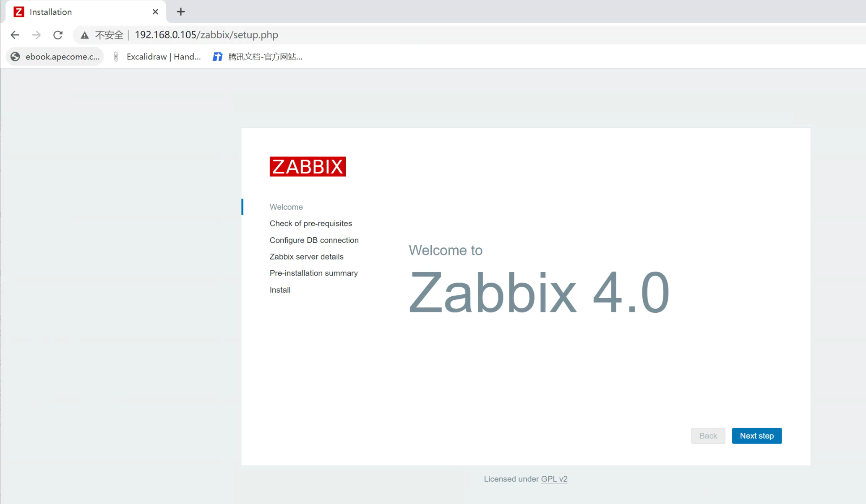Click the not-secure warning triangle icon
This screenshot has width=866, height=504.
[x=85, y=35]
